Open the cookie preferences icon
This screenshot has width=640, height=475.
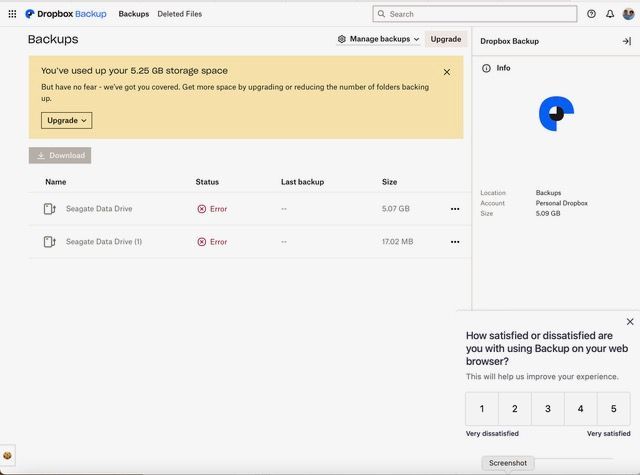(7, 455)
